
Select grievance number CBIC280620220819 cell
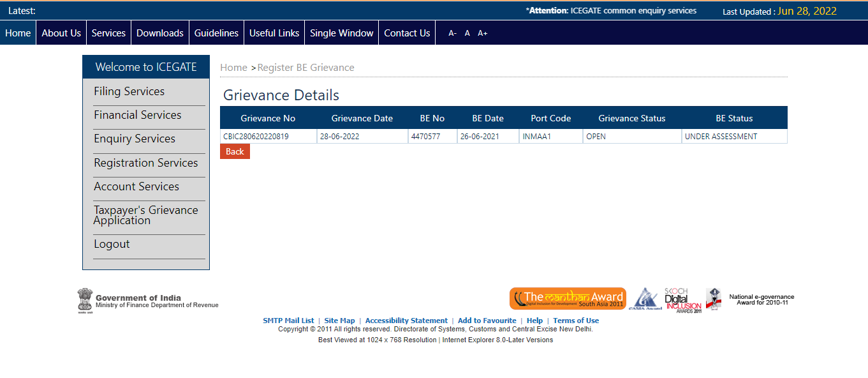(256, 137)
